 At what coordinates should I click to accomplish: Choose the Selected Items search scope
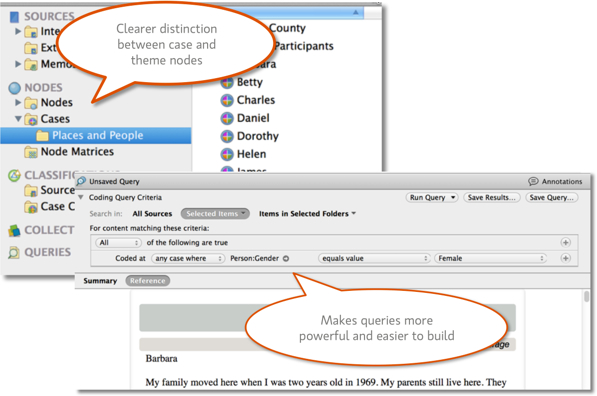[x=215, y=214]
